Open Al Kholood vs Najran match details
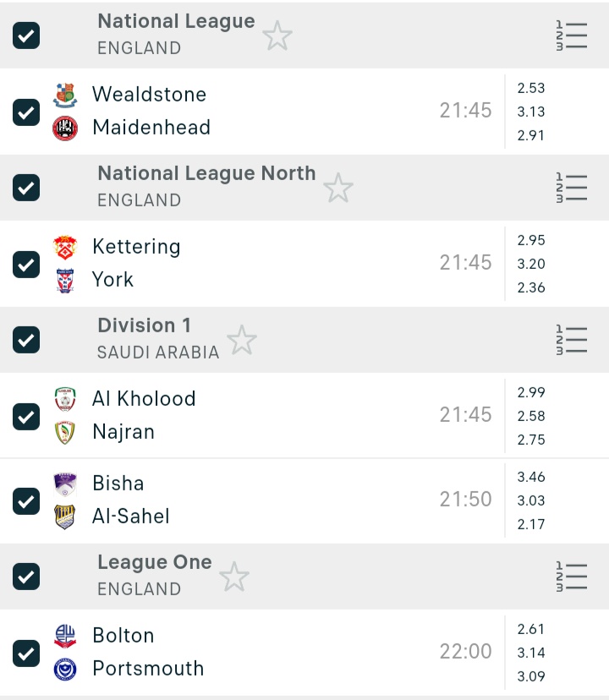The image size is (609, 700). 254,415
